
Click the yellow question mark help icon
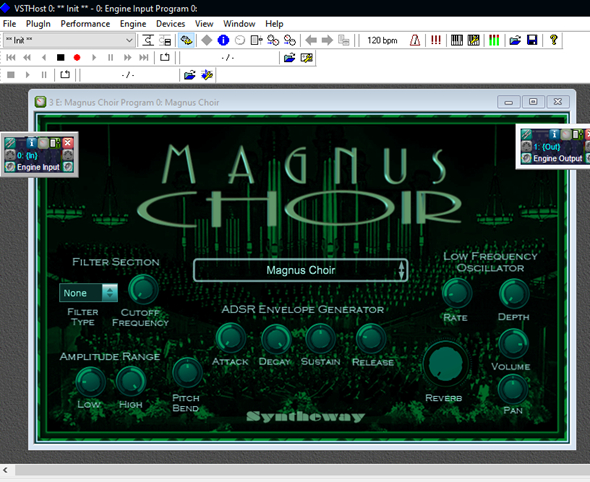(553, 40)
